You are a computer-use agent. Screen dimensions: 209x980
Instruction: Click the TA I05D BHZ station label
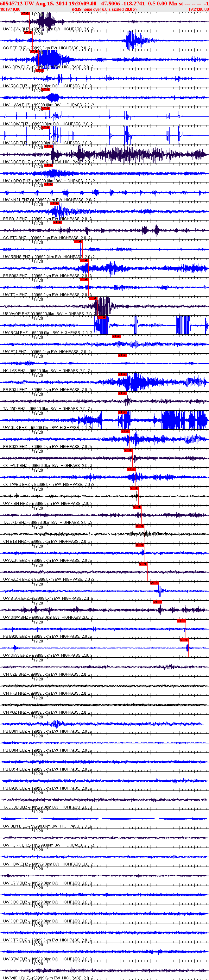15,409
